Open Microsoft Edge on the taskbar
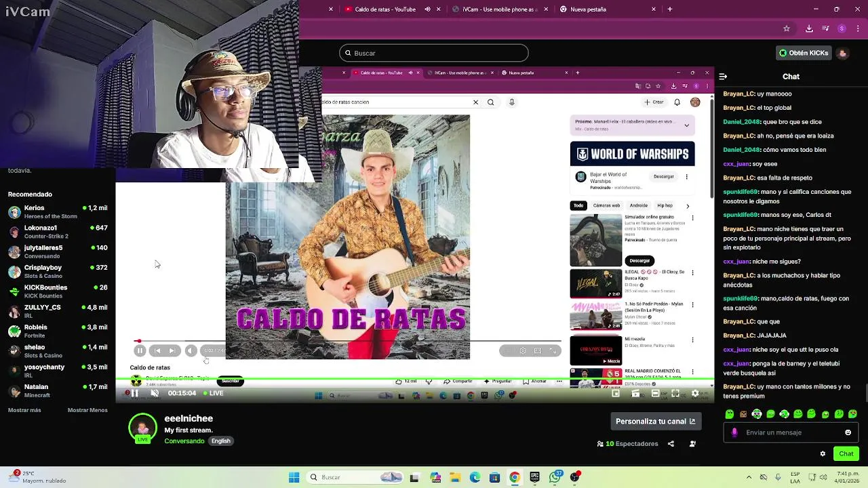This screenshot has width=868, height=488. coord(475,477)
